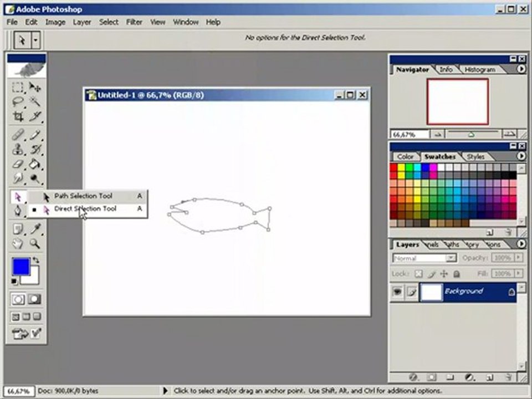This screenshot has height=399, width=532.
Task: Select the Paint Bucket tool
Action: (35, 164)
